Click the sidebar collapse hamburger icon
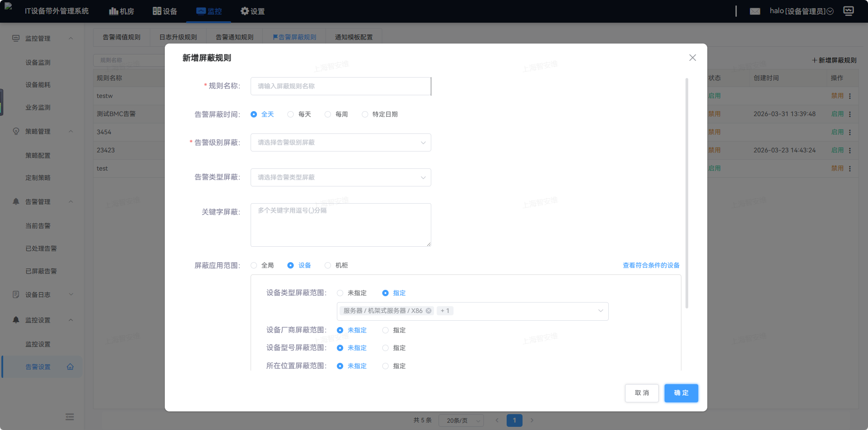The width and height of the screenshot is (868, 430). pos(69,417)
